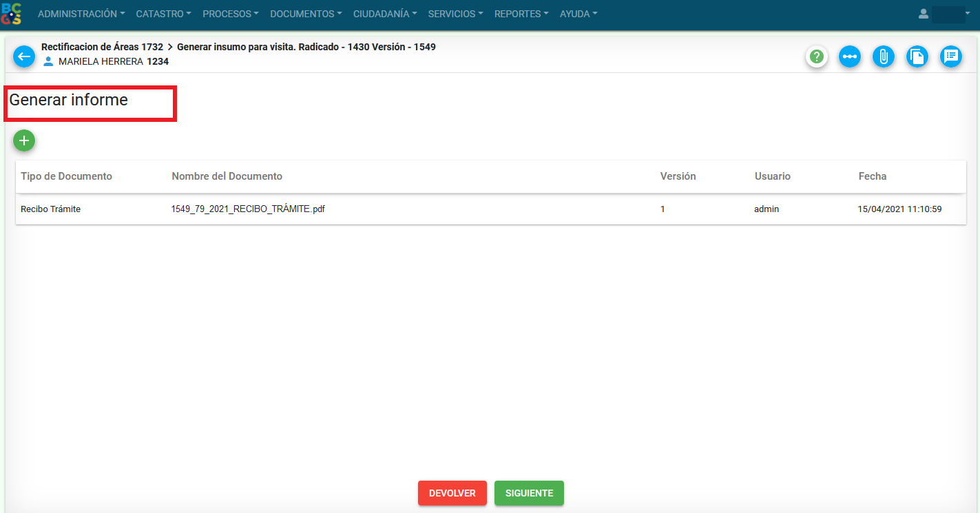Click the green plus add document button

[24, 140]
